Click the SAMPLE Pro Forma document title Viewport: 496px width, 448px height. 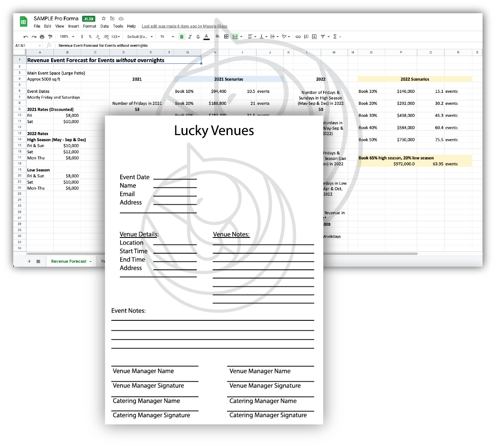(x=56, y=19)
